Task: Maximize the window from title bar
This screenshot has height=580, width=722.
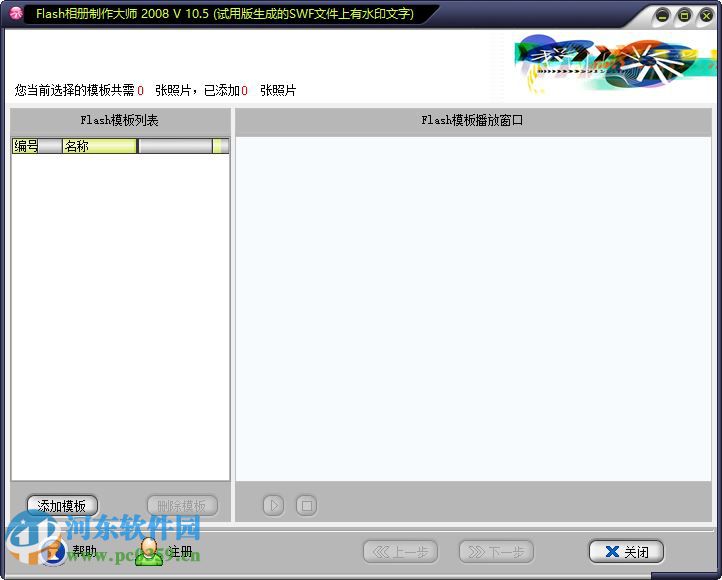Action: point(684,16)
